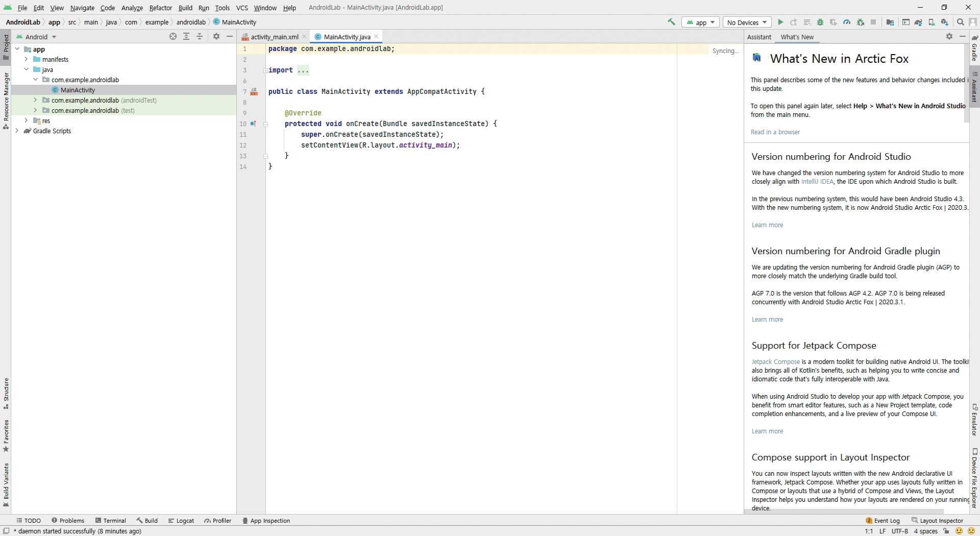This screenshot has height=536, width=980.
Task: Click the UTF-8 encoding in status bar
Action: pyautogui.click(x=900, y=531)
